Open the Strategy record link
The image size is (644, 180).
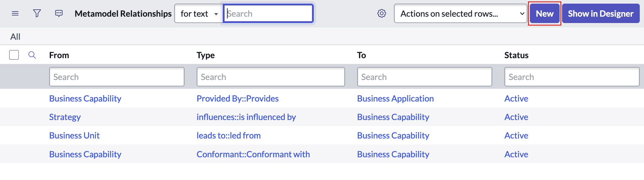[x=65, y=117]
